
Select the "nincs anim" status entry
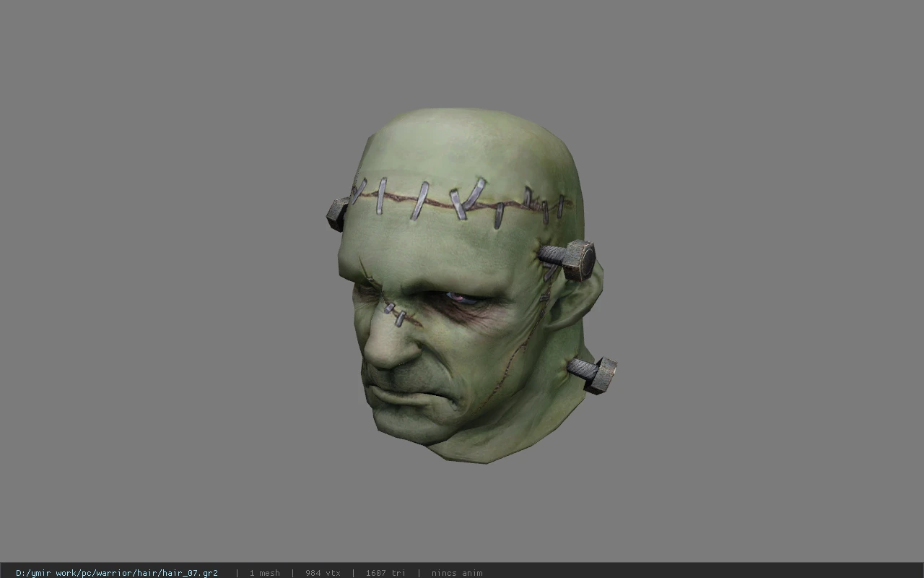(x=457, y=573)
